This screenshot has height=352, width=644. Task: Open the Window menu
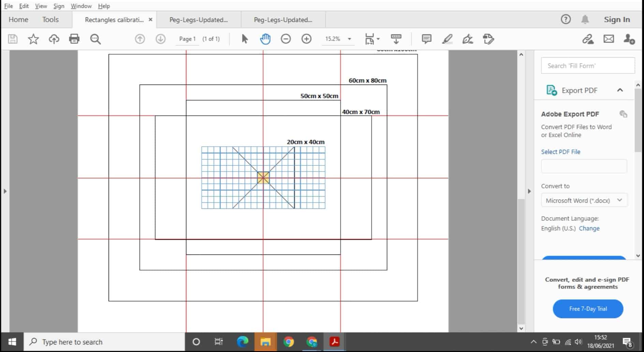tap(81, 6)
